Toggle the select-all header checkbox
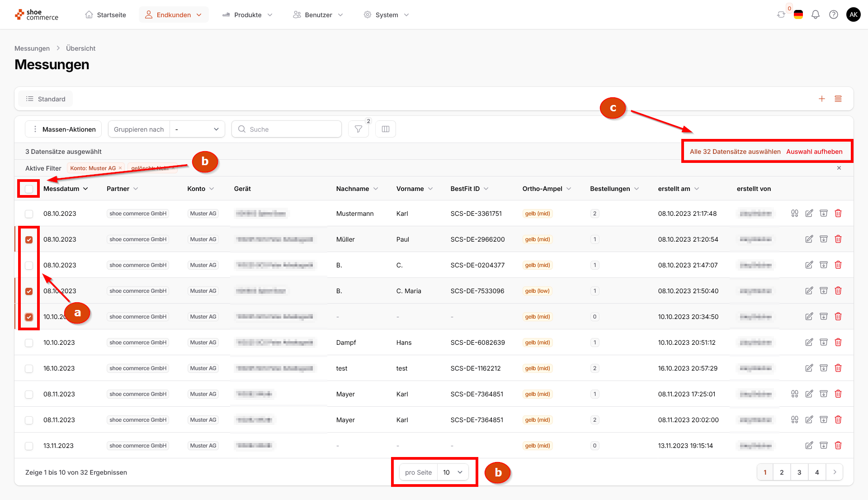Viewport: 868px width, 500px height. point(29,189)
